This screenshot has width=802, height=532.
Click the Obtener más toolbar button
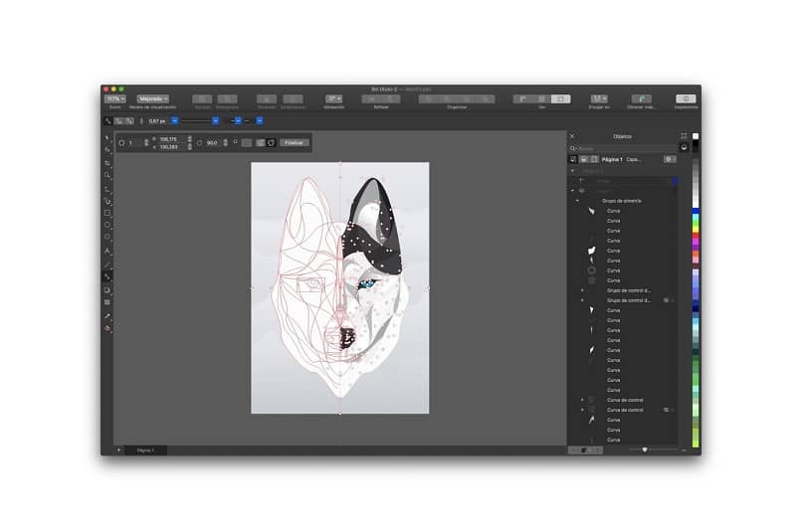[642, 99]
